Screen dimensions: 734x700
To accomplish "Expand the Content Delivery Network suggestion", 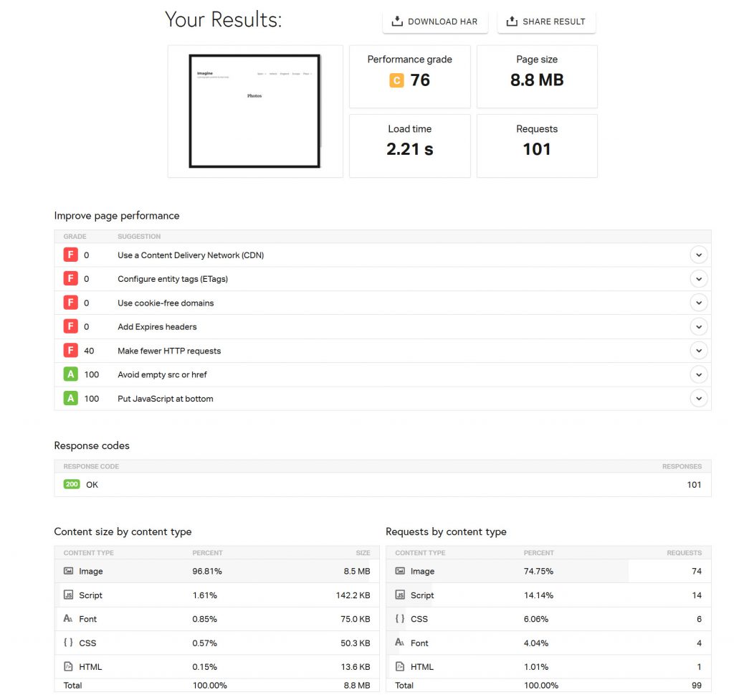I will tap(698, 255).
